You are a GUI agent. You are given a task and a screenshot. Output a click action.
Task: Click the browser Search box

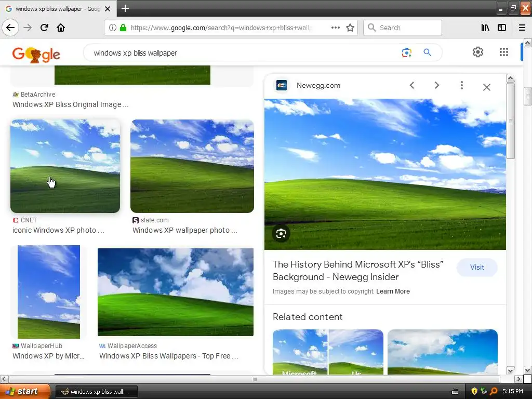(x=403, y=28)
